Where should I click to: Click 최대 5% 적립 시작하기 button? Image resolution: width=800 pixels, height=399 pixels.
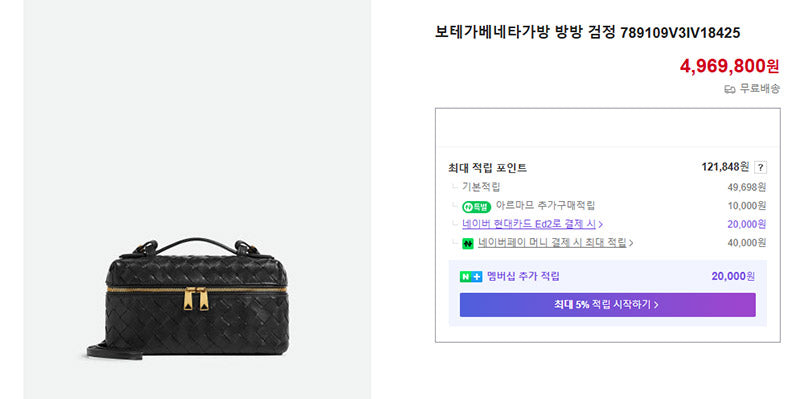click(x=607, y=305)
